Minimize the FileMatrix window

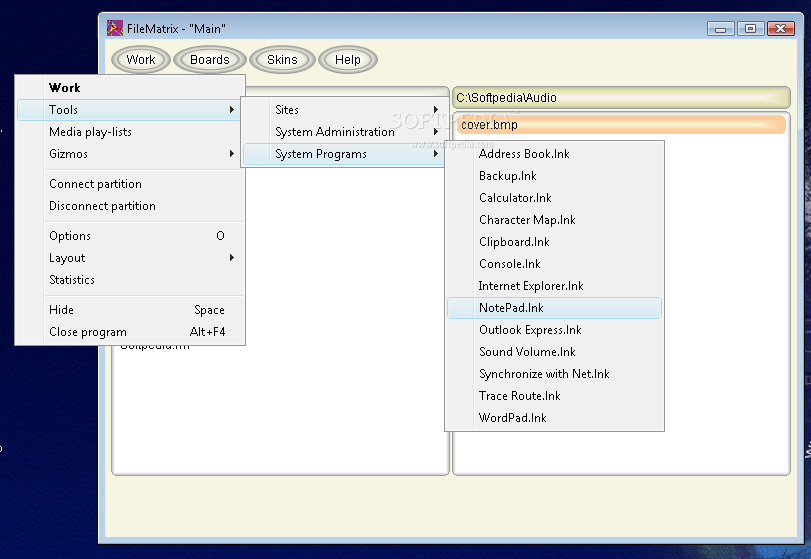(720, 28)
